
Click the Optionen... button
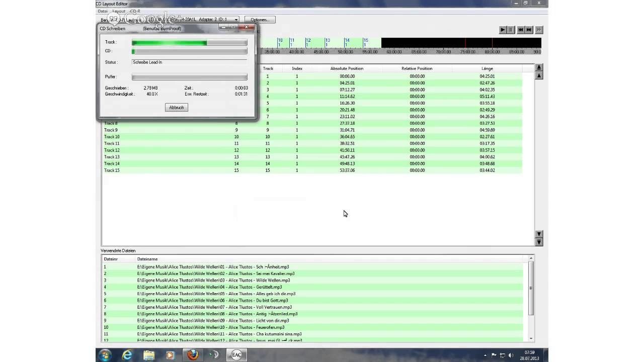[x=260, y=20]
